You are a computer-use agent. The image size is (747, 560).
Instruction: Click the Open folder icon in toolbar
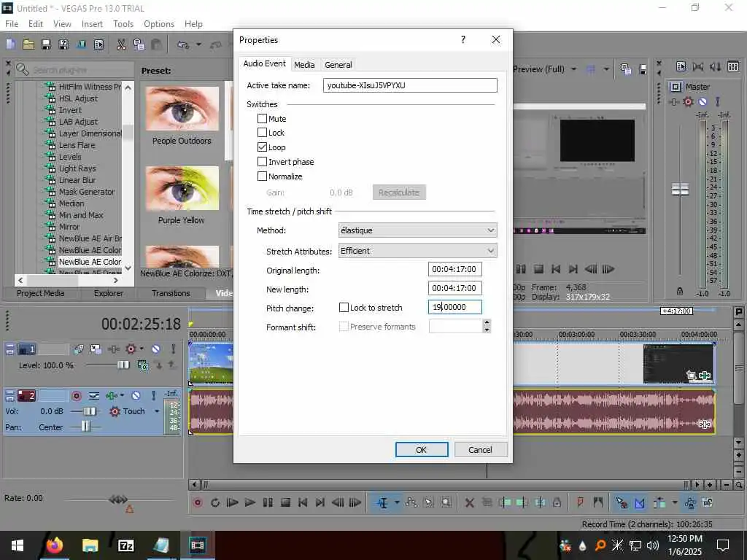(x=28, y=44)
